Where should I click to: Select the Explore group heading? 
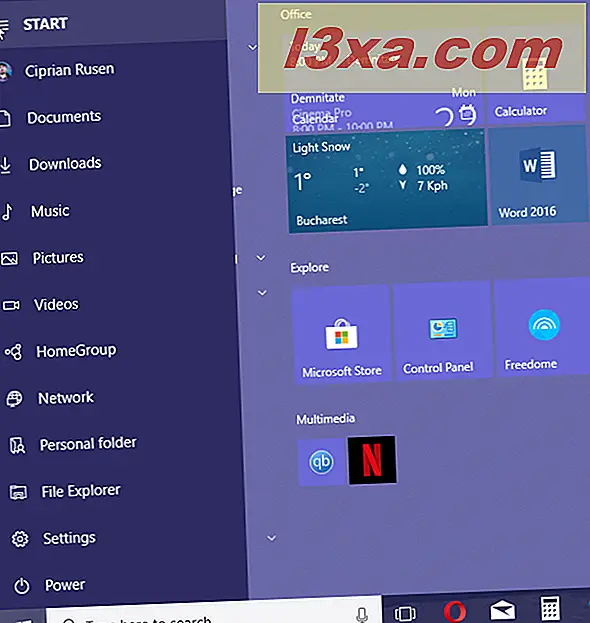[x=310, y=268]
